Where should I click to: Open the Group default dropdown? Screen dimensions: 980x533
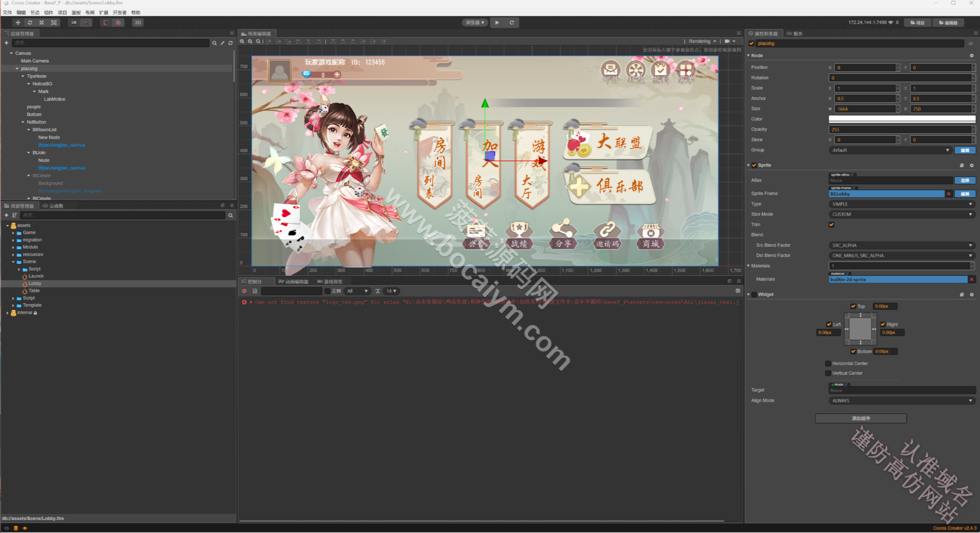coord(890,150)
